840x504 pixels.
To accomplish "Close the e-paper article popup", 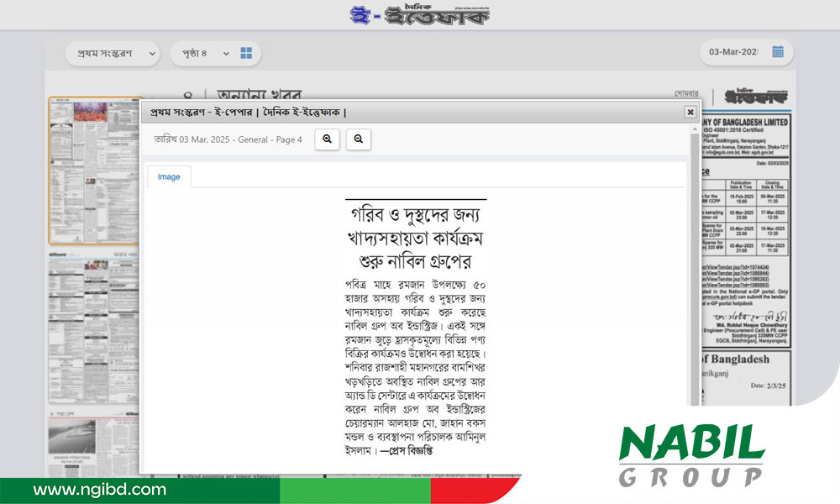I will click(x=690, y=112).
